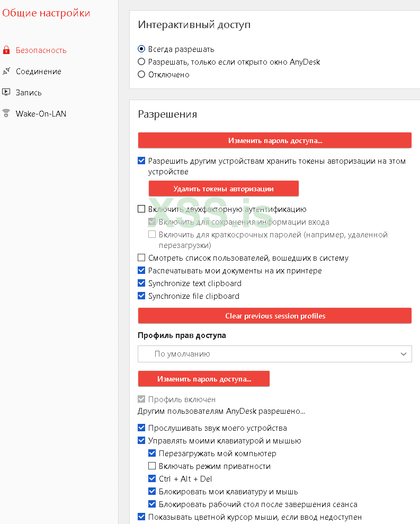The height and width of the screenshot is (524, 420).
Task: Click top 'Изменить пароль доступа...' button
Action: 274,140
